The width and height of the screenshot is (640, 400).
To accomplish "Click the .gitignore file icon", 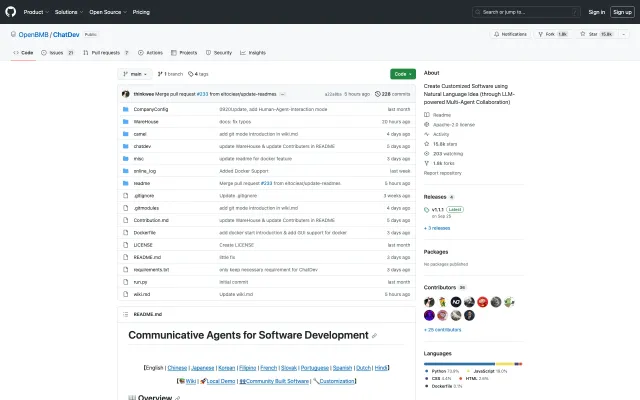I will (x=126, y=196).
